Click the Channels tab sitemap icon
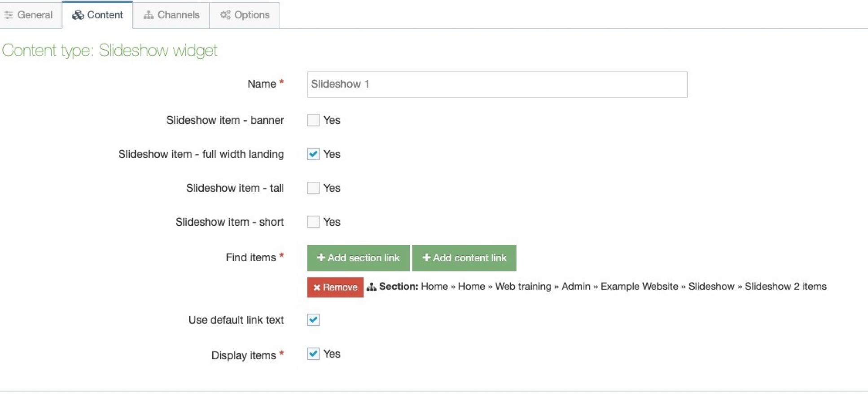This screenshot has height=394, width=868. tap(148, 15)
